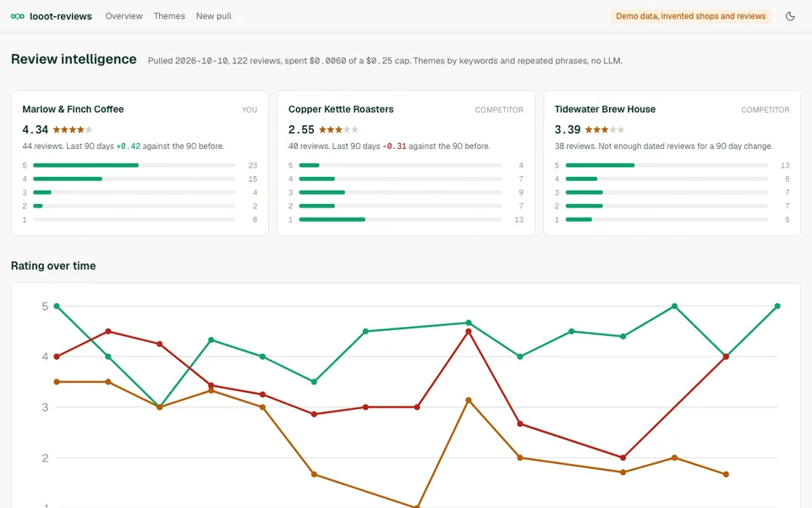Click Copper Kettle's 3-star bar showing 9
Viewport: 812px width, 508px height.
pyautogui.click(x=400, y=192)
